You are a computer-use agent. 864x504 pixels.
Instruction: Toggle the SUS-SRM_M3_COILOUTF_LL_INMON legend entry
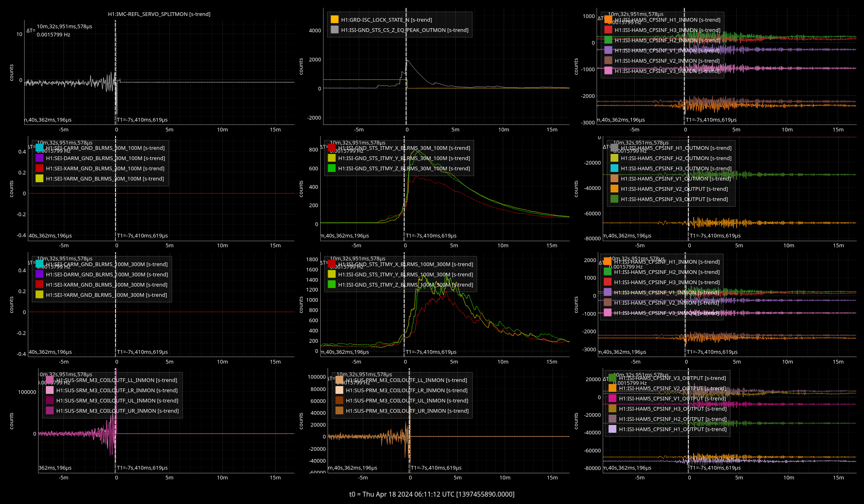pos(112,380)
